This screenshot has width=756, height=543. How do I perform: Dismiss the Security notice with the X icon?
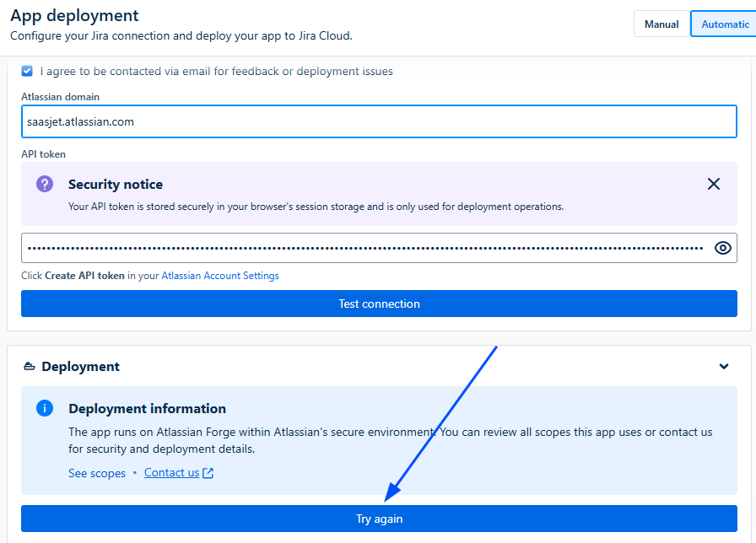[713, 184]
